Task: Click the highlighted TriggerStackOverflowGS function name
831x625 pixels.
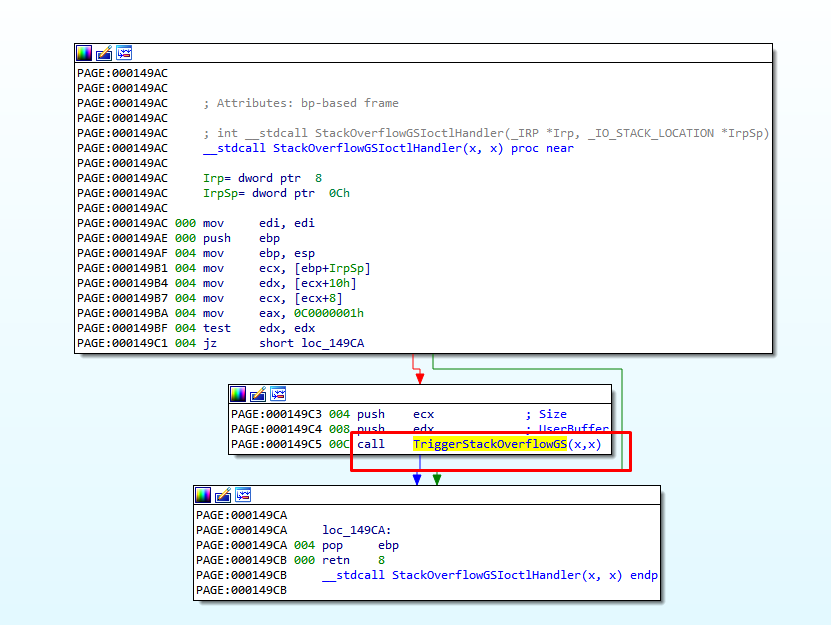Action: click(490, 444)
